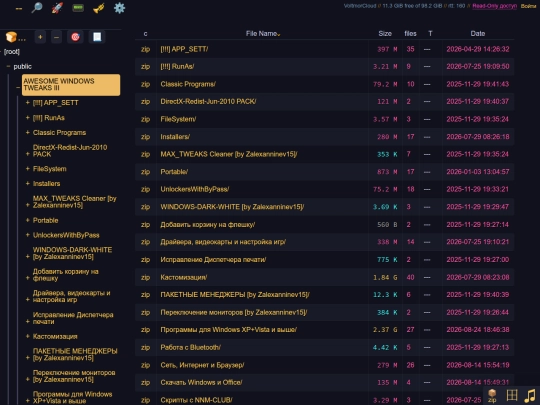The width and height of the screenshot is (540, 405).
Task: Open Сеть, Интернет и Браузер/ folder
Action: (202, 365)
